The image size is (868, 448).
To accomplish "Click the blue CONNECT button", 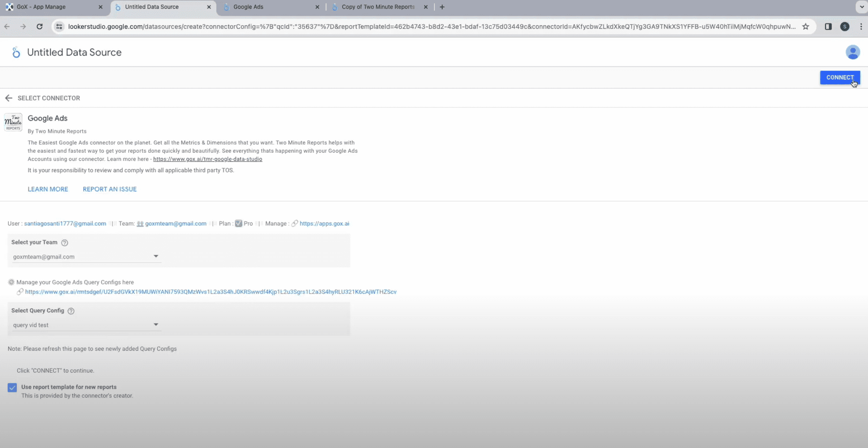I will pyautogui.click(x=840, y=77).
